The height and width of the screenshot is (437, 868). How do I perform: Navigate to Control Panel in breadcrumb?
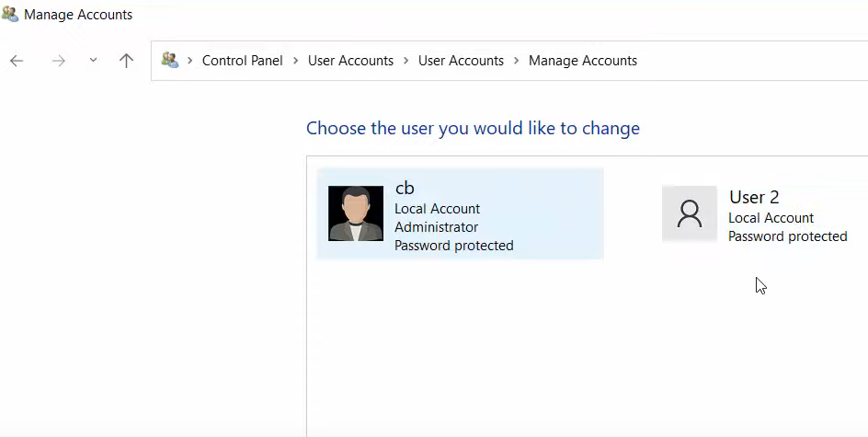coord(242,61)
